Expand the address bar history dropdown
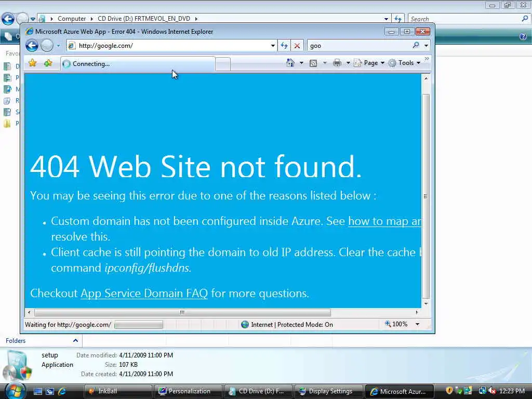 273,46
